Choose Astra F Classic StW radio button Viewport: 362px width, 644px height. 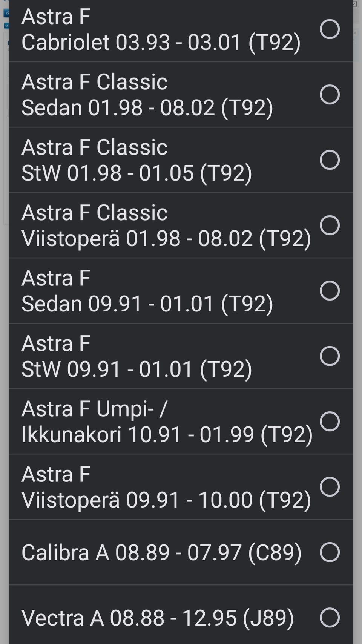[330, 160]
